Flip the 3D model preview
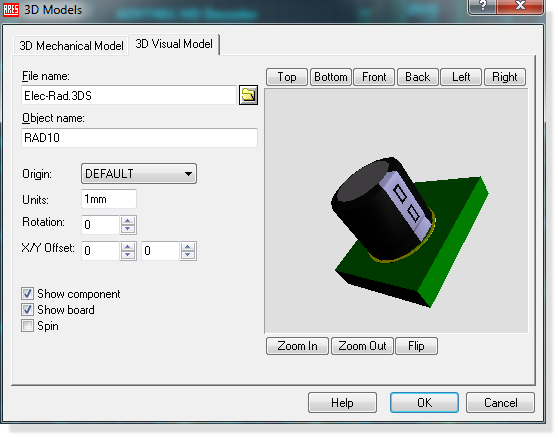Viewport: 558px width, 438px height. [416, 346]
